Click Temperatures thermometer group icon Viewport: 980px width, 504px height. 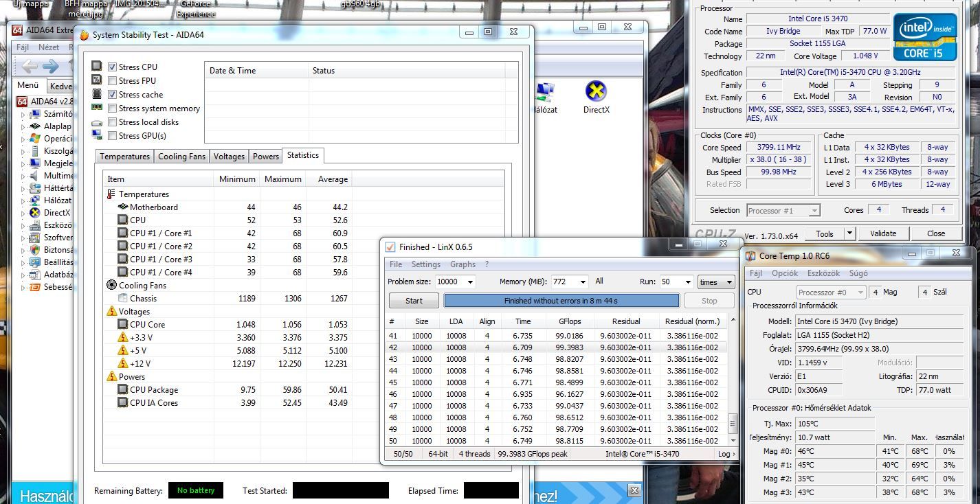point(111,194)
